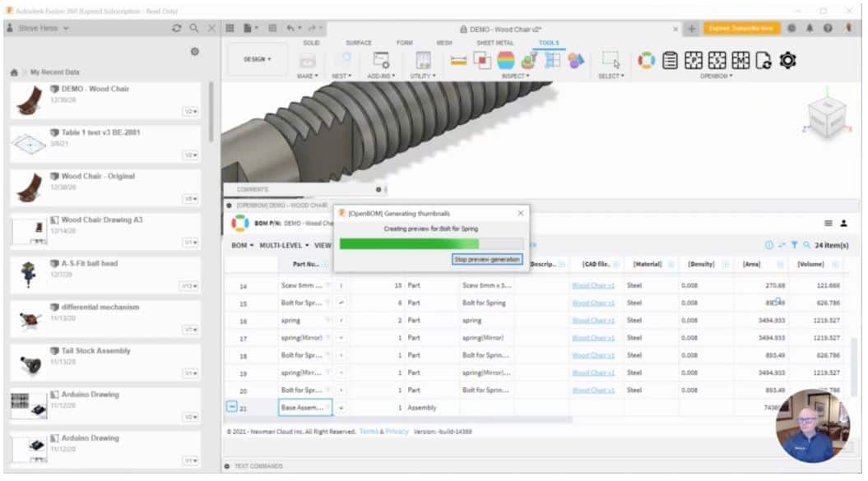Screen dimensions: 868x481
Task: Open the Design workspace dropdown
Action: (x=258, y=58)
